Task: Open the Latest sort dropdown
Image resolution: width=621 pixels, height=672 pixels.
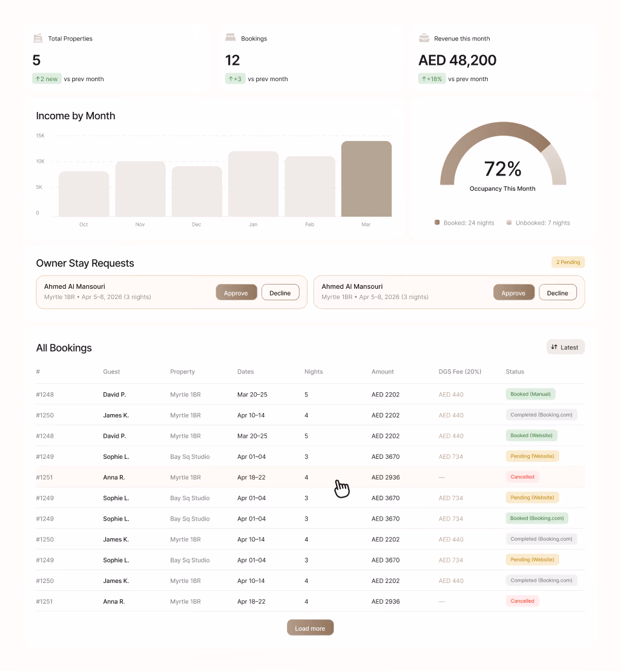Action: tap(565, 347)
